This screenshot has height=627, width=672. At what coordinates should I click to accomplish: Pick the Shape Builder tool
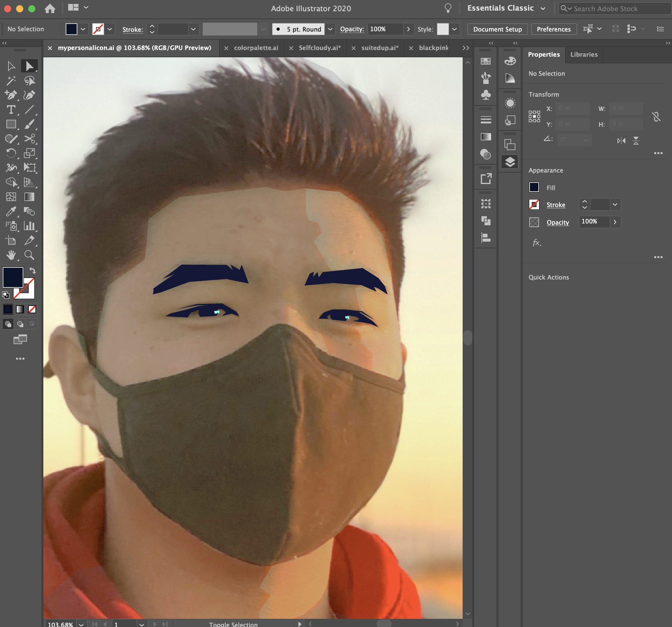coord(11,182)
